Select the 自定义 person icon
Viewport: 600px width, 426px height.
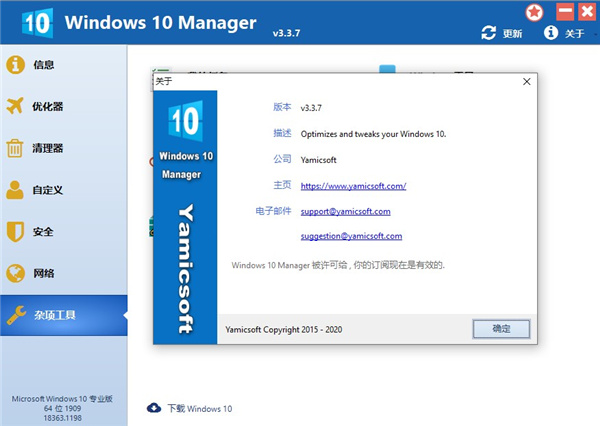tap(15, 189)
